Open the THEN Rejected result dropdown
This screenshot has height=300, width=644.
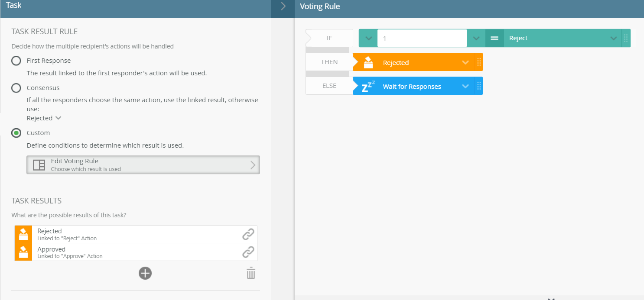pyautogui.click(x=465, y=62)
